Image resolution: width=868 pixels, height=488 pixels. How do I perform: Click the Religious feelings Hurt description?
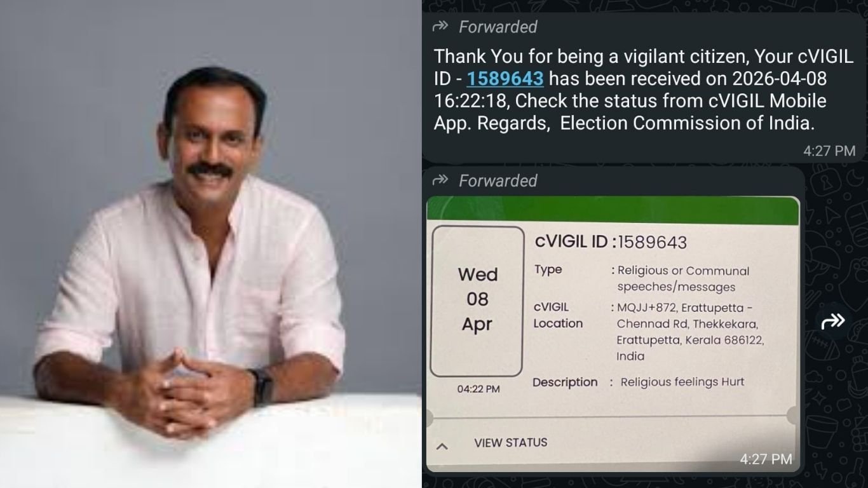[682, 382]
